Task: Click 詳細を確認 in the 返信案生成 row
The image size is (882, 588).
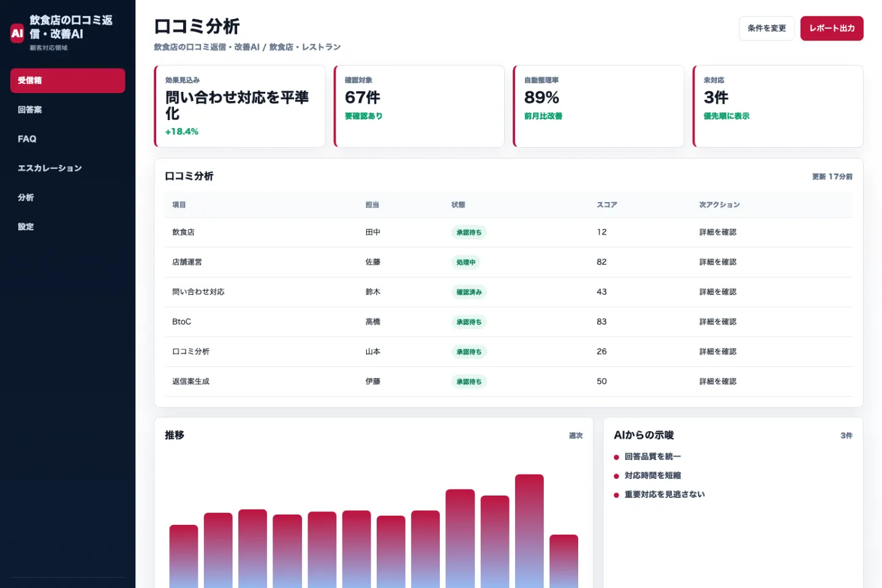Action: click(x=718, y=382)
